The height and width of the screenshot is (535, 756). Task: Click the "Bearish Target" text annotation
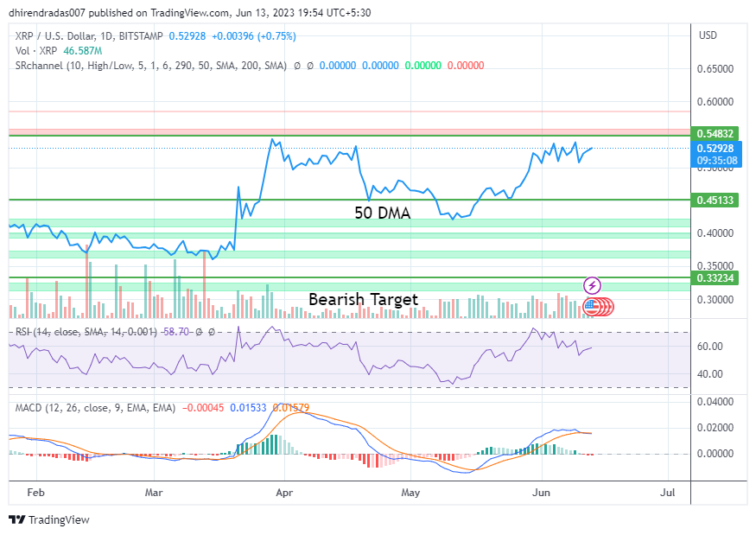tap(363, 299)
